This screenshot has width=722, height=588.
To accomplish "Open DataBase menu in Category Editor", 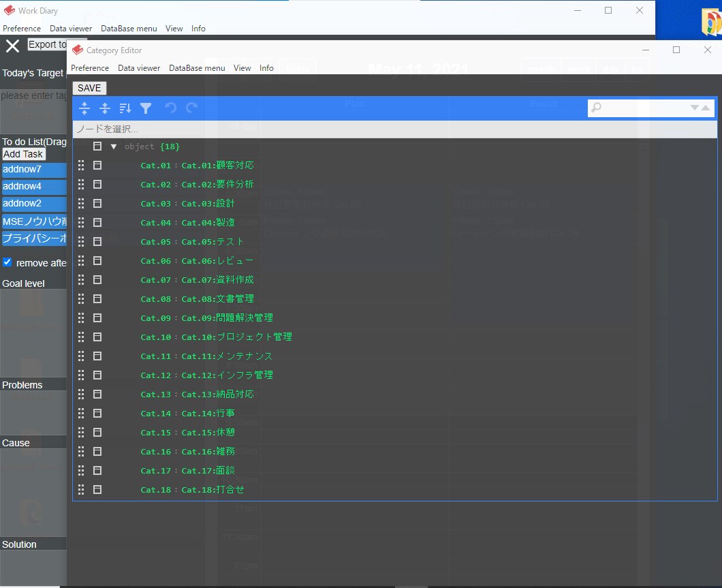I will click(x=197, y=67).
